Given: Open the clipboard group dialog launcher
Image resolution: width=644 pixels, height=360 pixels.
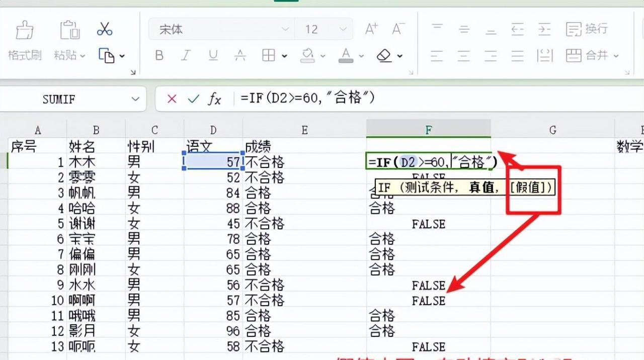Looking at the screenshot, I should (133, 72).
